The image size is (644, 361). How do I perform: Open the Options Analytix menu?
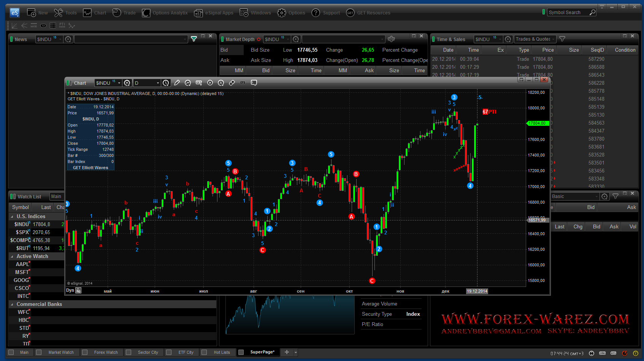point(165,13)
